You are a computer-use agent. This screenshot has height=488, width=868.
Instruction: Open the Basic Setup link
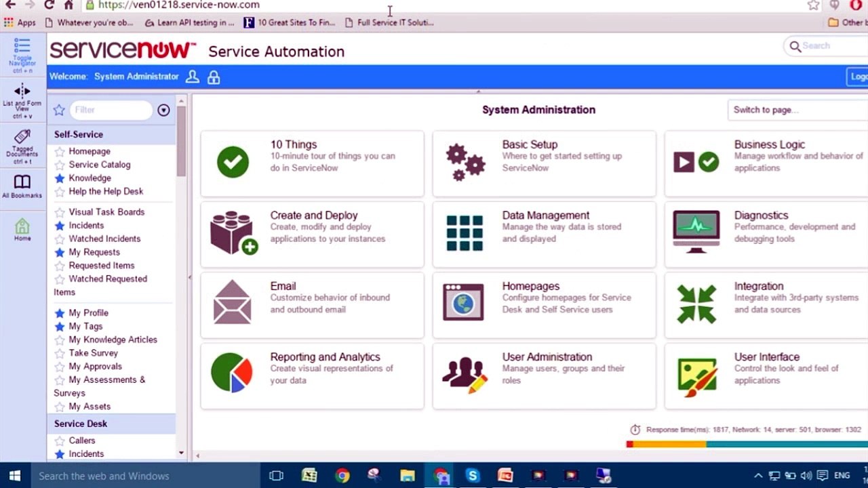tap(530, 144)
